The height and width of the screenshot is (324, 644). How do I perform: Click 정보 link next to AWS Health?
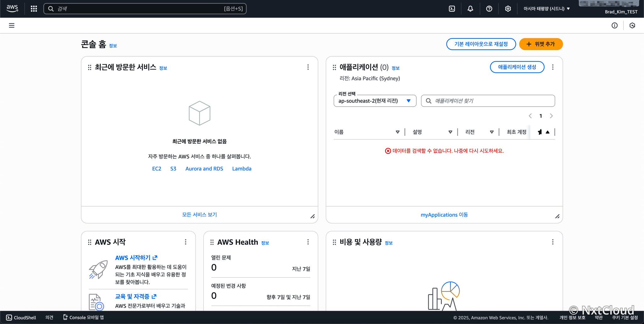[x=265, y=243]
